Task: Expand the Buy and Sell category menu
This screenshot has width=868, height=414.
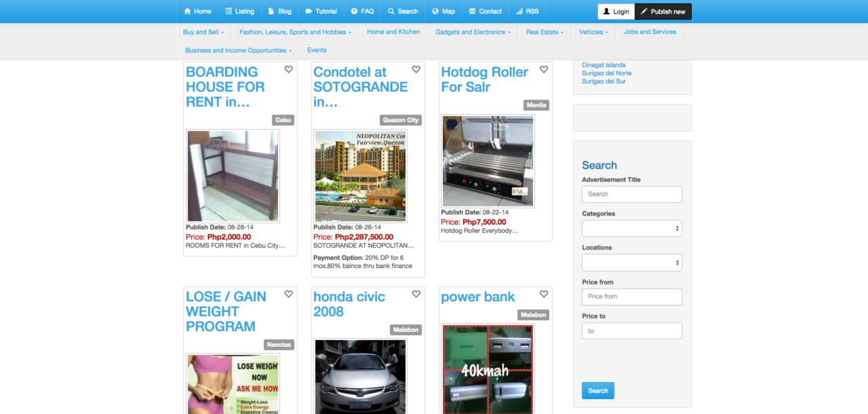Action: tap(203, 32)
